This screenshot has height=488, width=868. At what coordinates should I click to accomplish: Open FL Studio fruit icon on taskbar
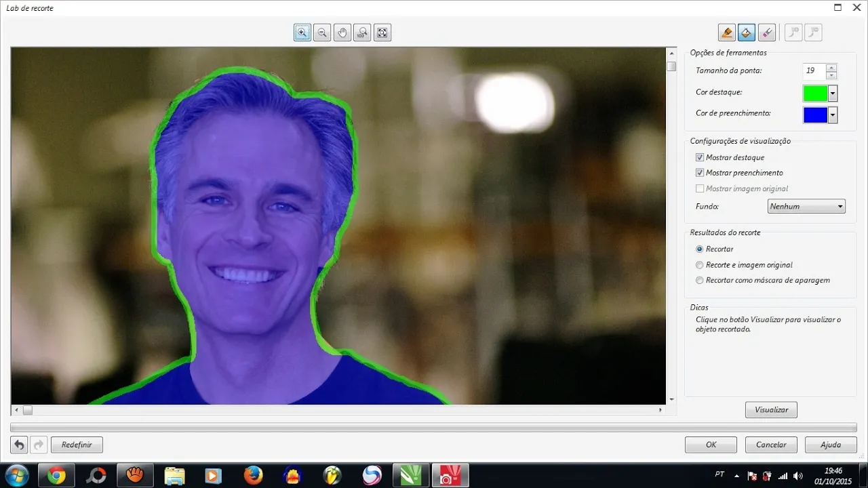click(x=332, y=476)
